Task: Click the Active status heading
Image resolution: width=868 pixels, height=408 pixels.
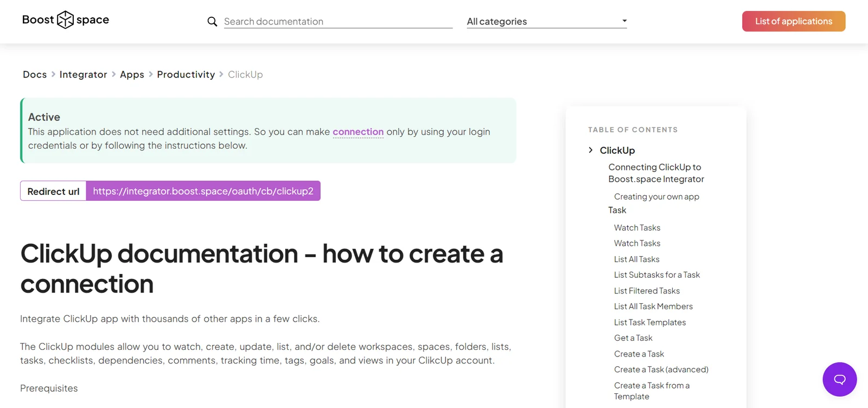Action: [44, 117]
